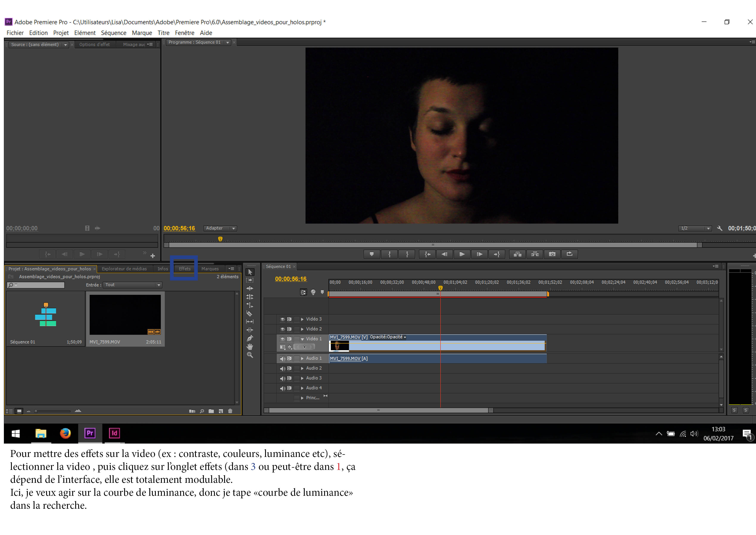Select the Pen tool in tools panel

pyautogui.click(x=250, y=338)
